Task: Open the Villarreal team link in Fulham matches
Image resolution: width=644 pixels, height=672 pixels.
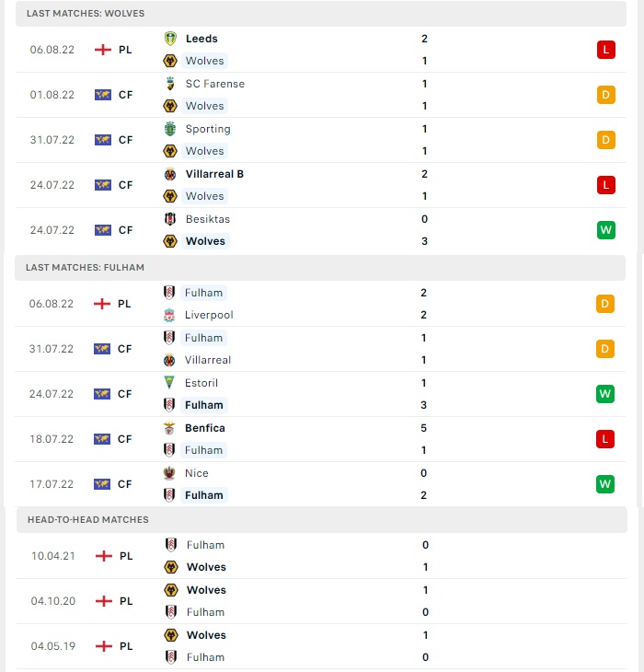Action: 208,360
